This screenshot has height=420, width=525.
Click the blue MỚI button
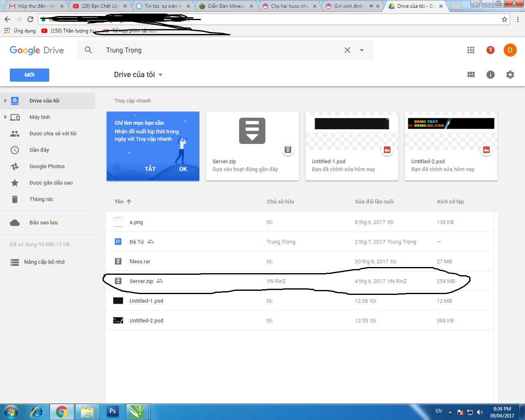tap(30, 75)
